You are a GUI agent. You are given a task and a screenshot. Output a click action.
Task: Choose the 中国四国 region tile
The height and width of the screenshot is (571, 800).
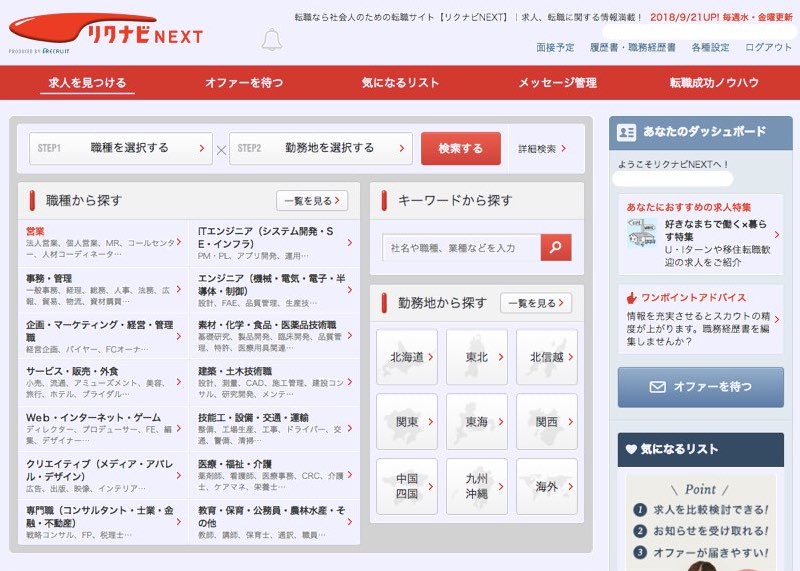click(x=407, y=486)
